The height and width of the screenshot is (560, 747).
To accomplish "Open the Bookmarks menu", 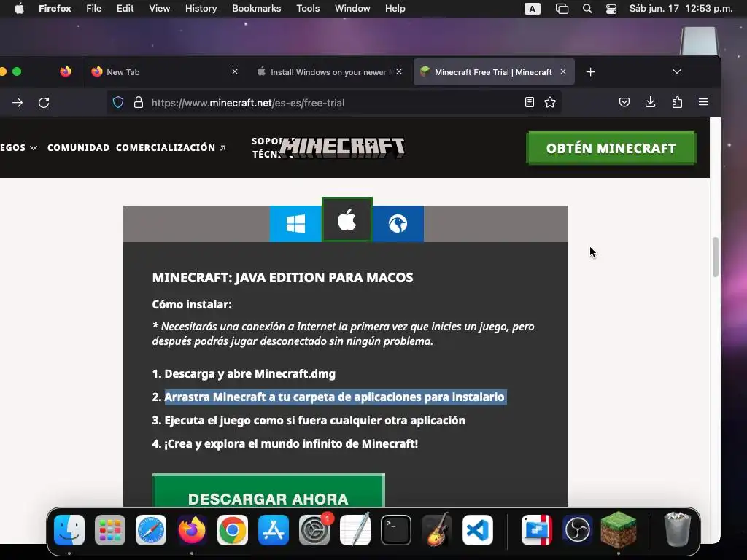I will coord(256,9).
